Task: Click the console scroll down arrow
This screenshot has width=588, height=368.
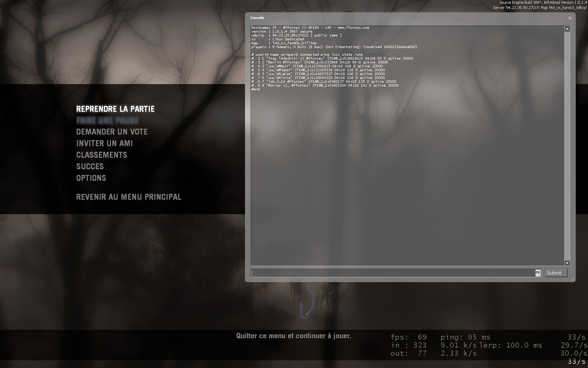Action: [x=567, y=263]
